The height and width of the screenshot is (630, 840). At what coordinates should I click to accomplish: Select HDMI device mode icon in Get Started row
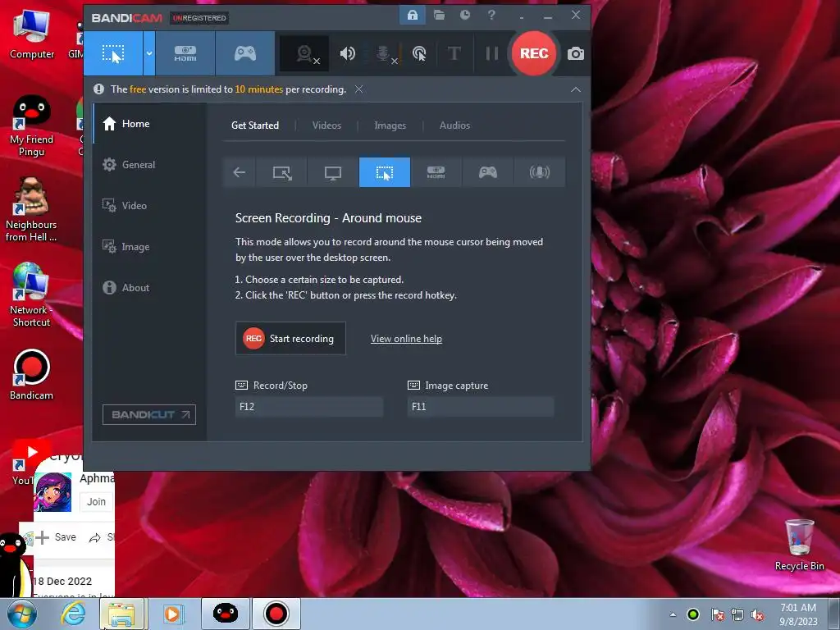coord(436,172)
